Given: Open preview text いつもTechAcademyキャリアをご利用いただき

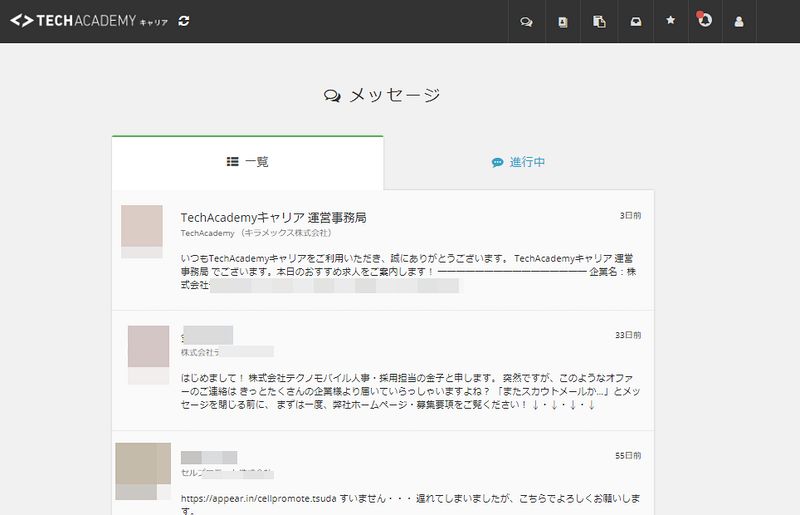Looking at the screenshot, I should click(x=408, y=272).
